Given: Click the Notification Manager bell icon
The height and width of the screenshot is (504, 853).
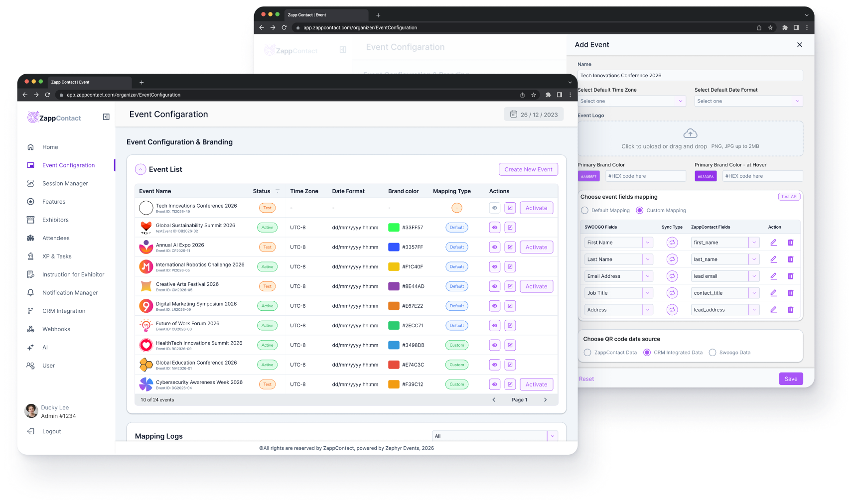Looking at the screenshot, I should coord(30,293).
